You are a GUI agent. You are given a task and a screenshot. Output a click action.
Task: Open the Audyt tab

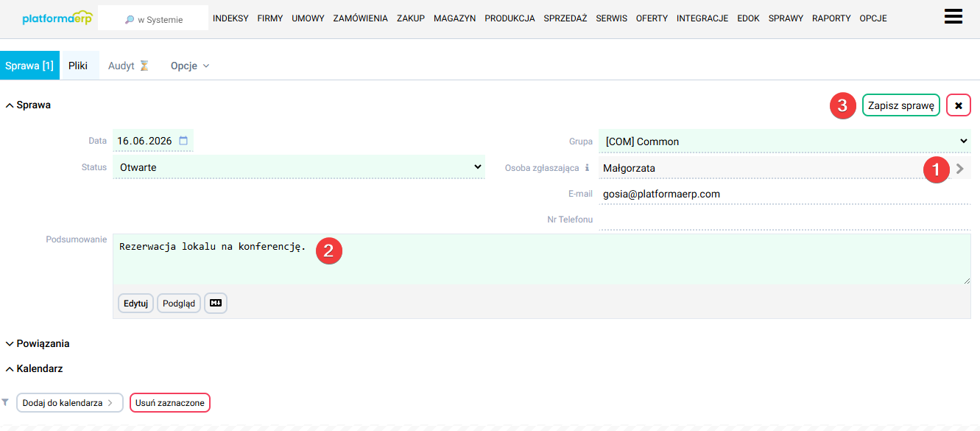(129, 66)
